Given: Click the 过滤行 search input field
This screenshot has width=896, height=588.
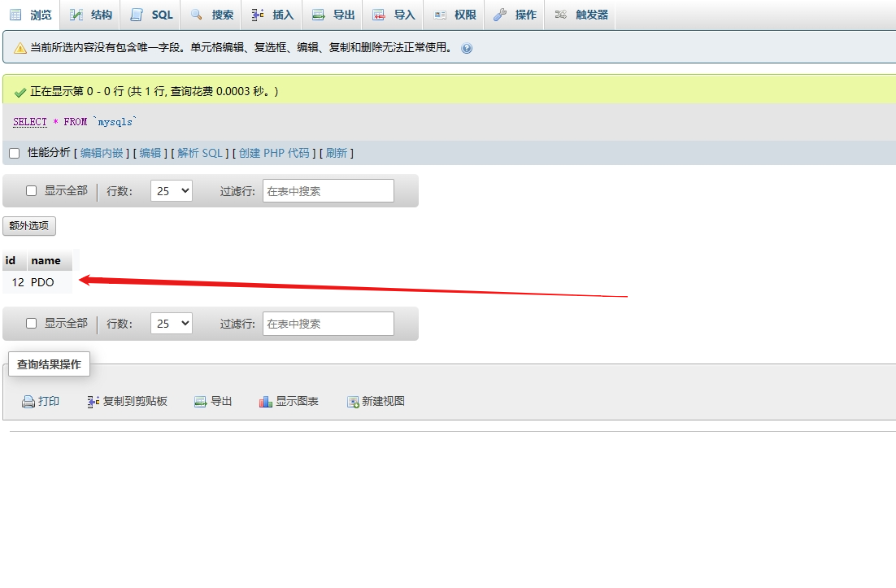Looking at the screenshot, I should click(328, 190).
